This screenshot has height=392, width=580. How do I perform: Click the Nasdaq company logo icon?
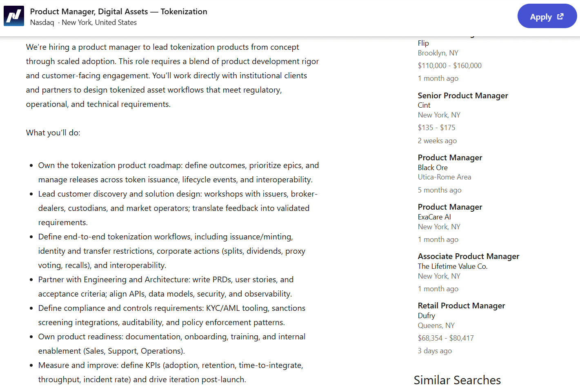coord(14,16)
